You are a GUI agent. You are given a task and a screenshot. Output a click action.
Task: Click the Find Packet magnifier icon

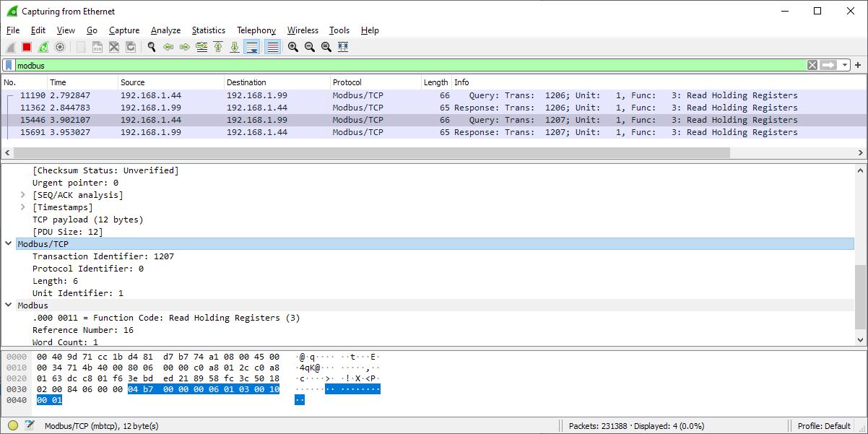tap(152, 47)
